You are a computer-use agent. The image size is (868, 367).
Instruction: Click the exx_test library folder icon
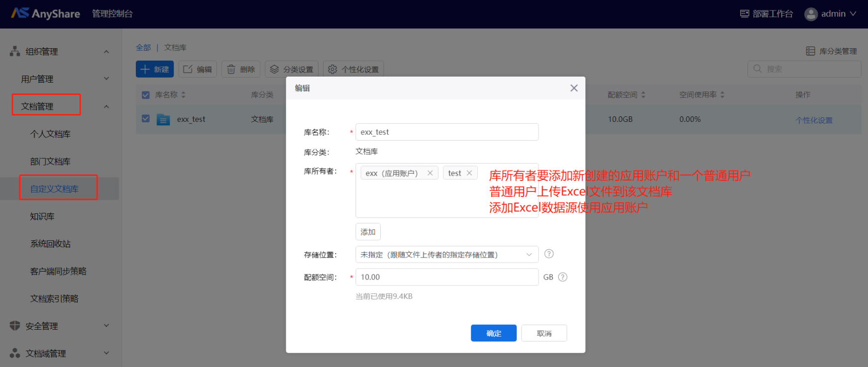tap(163, 119)
